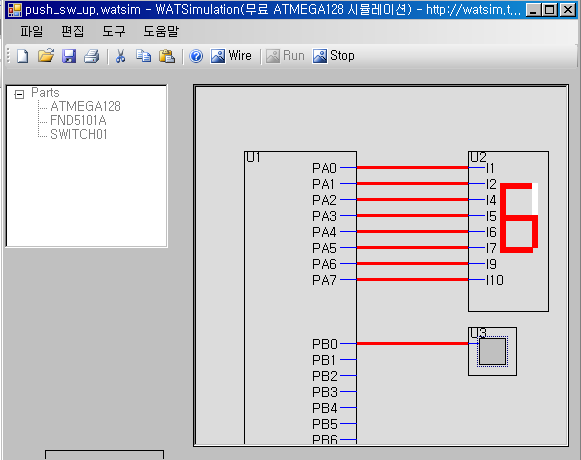Viewport: 581px width, 460px height.
Task: Open the 파일 menu
Action: click(31, 31)
